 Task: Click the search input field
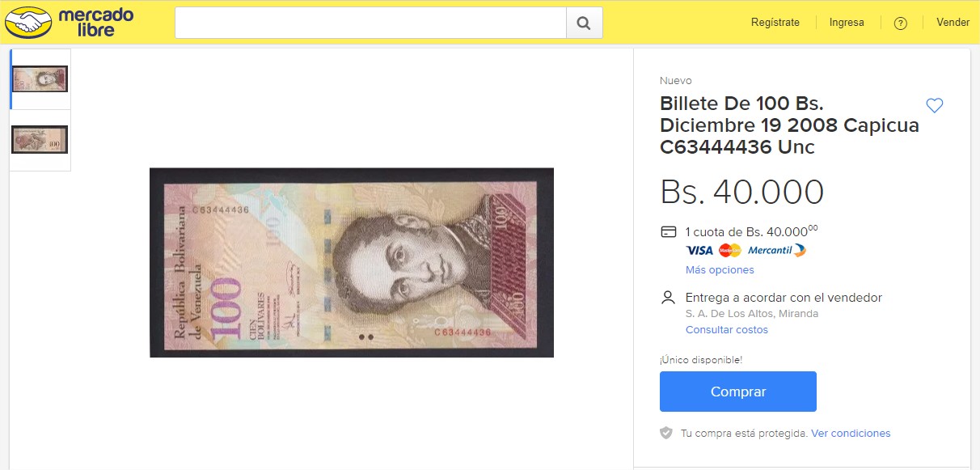(x=370, y=23)
